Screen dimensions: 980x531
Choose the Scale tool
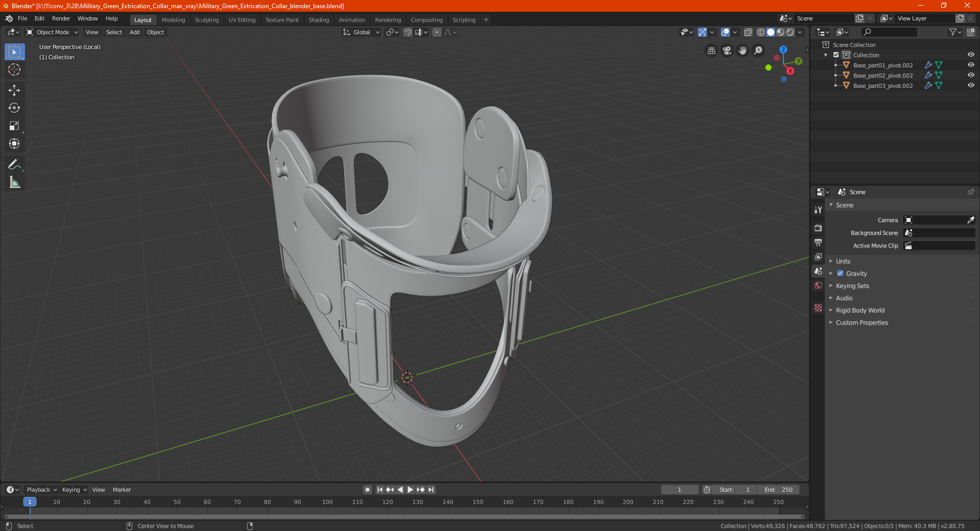(14, 126)
